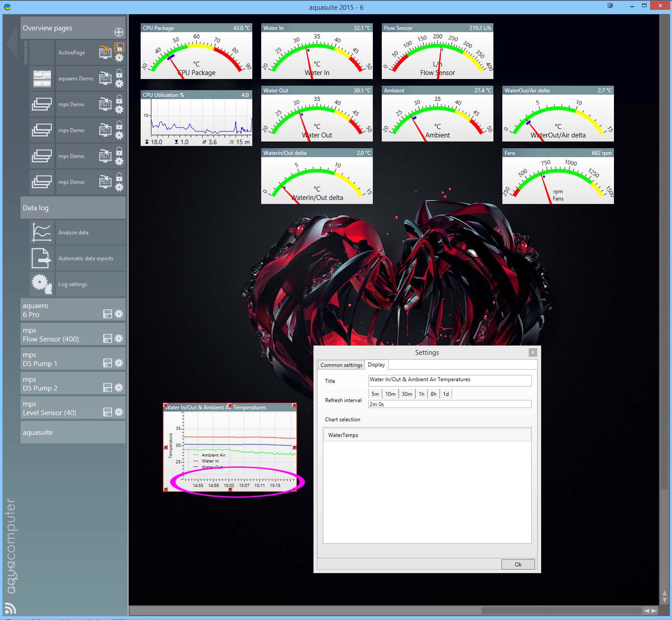Image resolution: width=672 pixels, height=620 pixels.
Task: Toggle the lock on aquaero Demo page
Action: click(119, 73)
